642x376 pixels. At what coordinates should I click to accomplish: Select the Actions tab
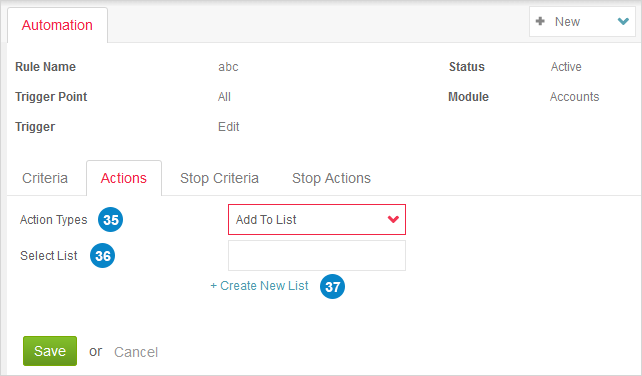click(x=124, y=178)
